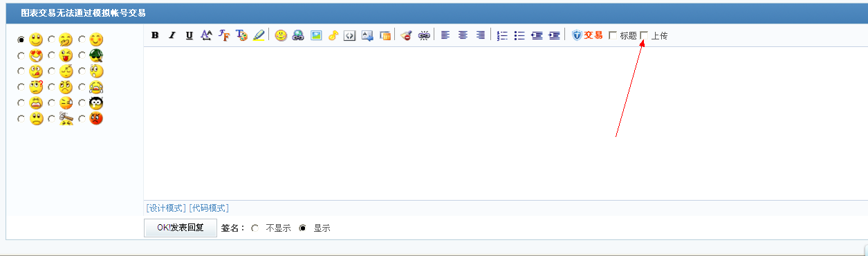Screen dimensions: 868x256
Task: Insert numbered list
Action: coord(502,35)
